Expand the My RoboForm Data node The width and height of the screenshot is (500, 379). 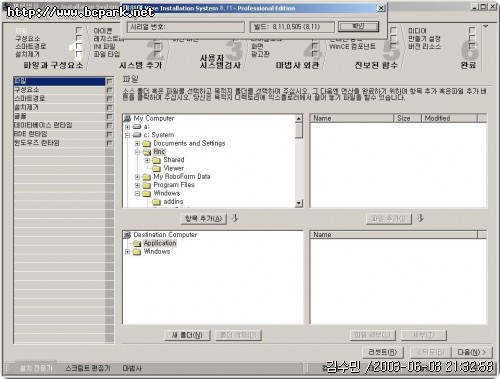137,177
